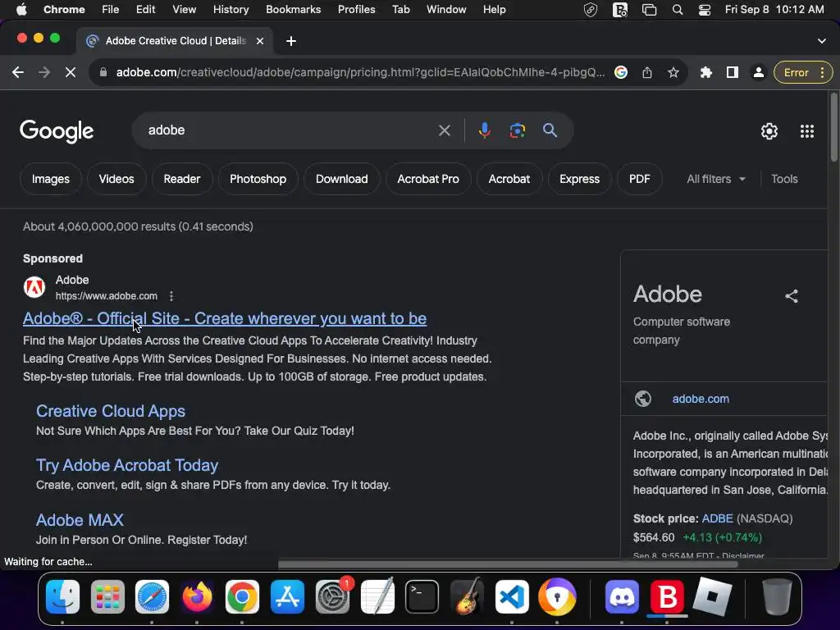Open Firefox from the Dock

pyautogui.click(x=197, y=596)
